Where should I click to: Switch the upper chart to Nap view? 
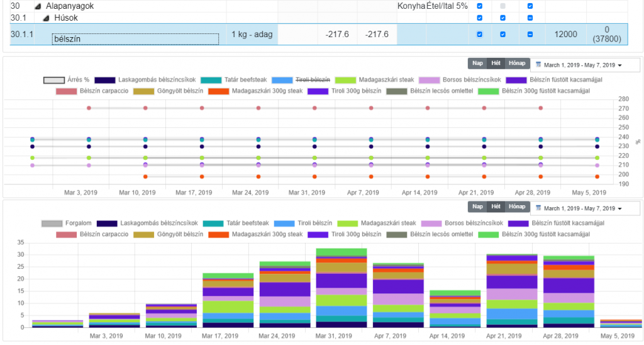(478, 64)
